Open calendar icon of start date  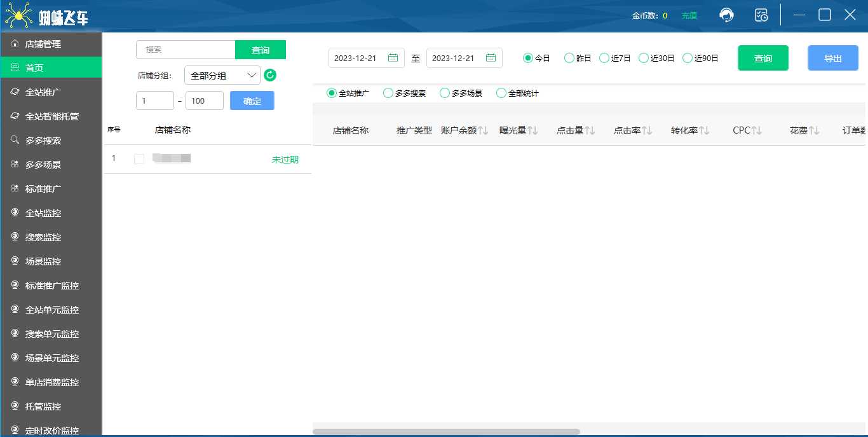point(393,58)
